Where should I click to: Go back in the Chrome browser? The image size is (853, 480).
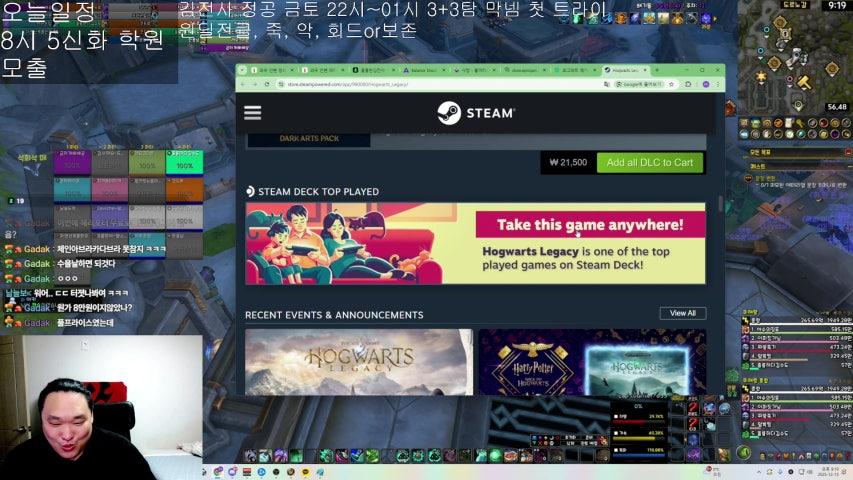(243, 84)
